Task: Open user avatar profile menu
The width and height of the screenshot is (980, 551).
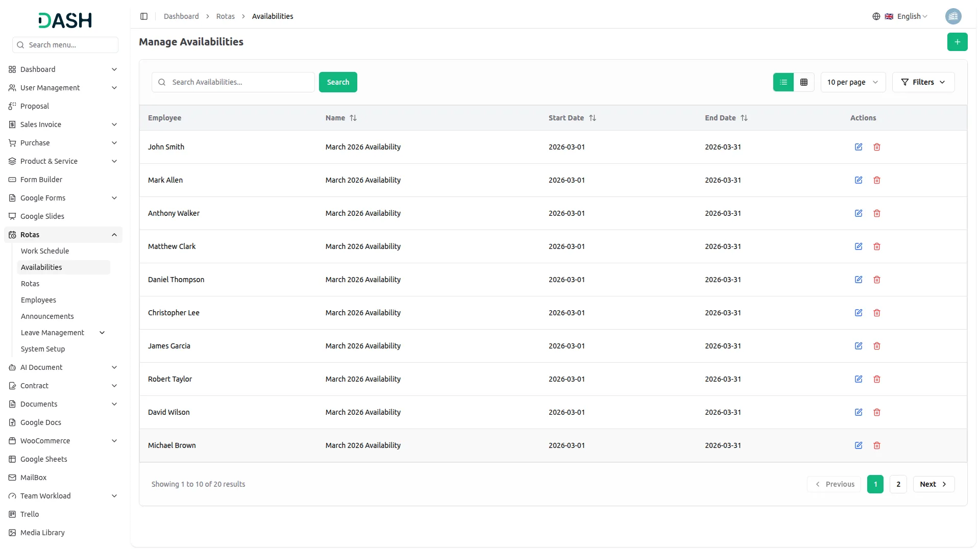Action: (953, 16)
